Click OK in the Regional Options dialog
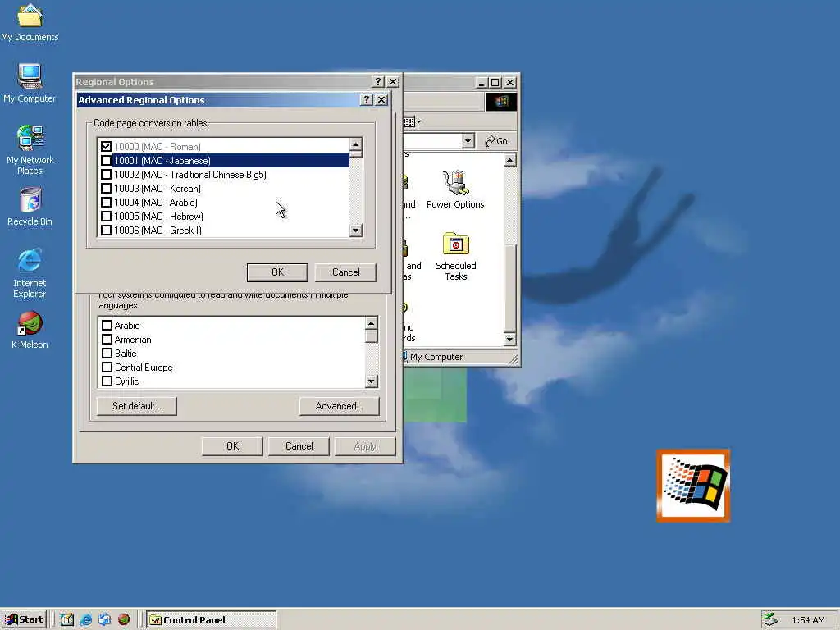840x630 pixels. 232,445
